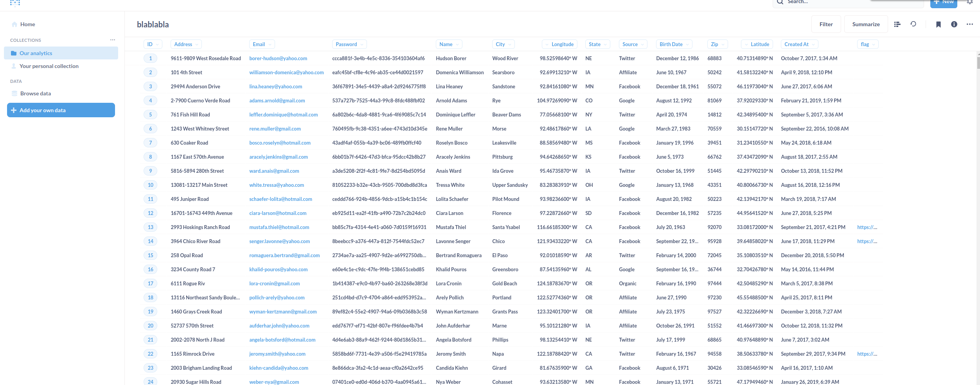Click the Metabase logo icon
Viewport: 980px width, 385px height.
[x=15, y=3]
